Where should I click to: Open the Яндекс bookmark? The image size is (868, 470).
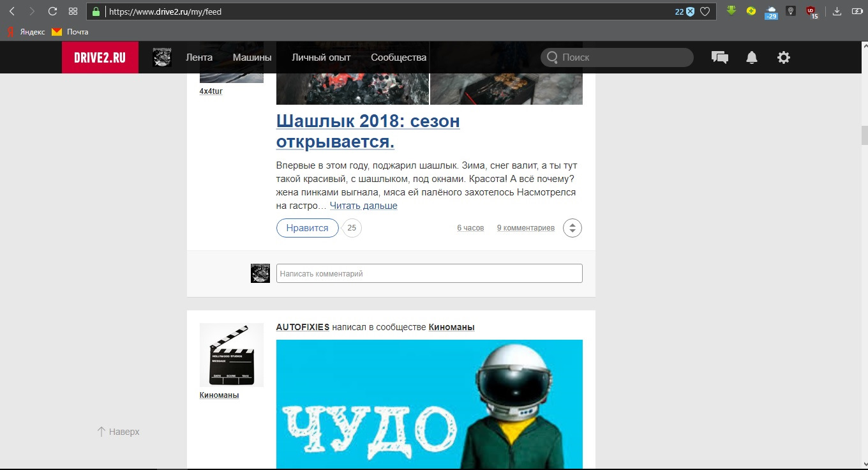point(26,31)
